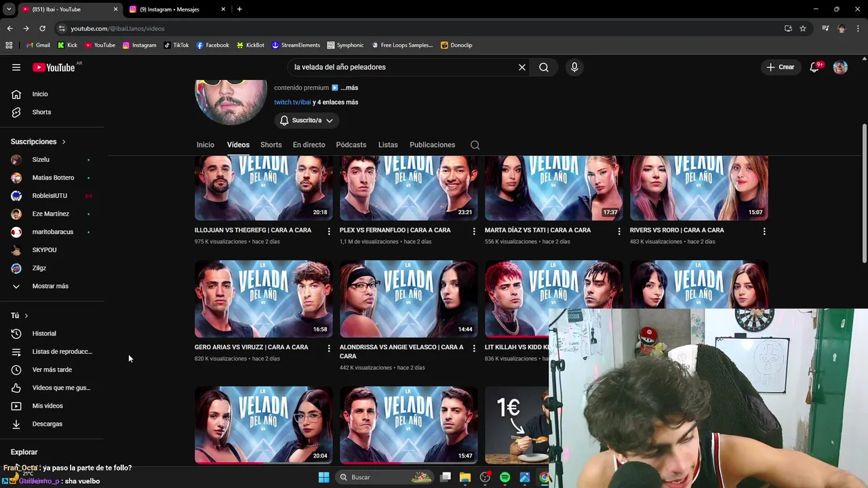The width and height of the screenshot is (868, 488).
Task: Switch to the Pódcasts tab
Action: click(351, 144)
